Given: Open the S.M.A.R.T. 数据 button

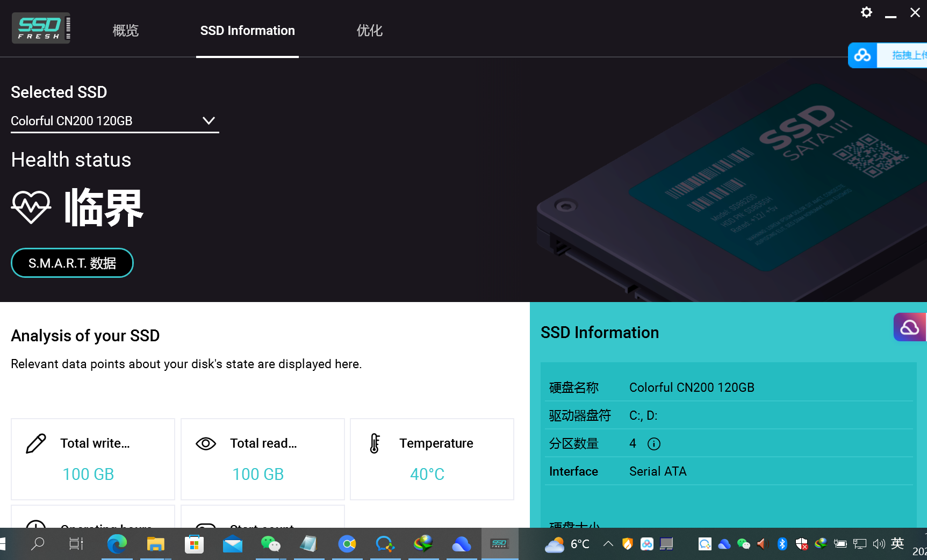Looking at the screenshot, I should coord(72,263).
